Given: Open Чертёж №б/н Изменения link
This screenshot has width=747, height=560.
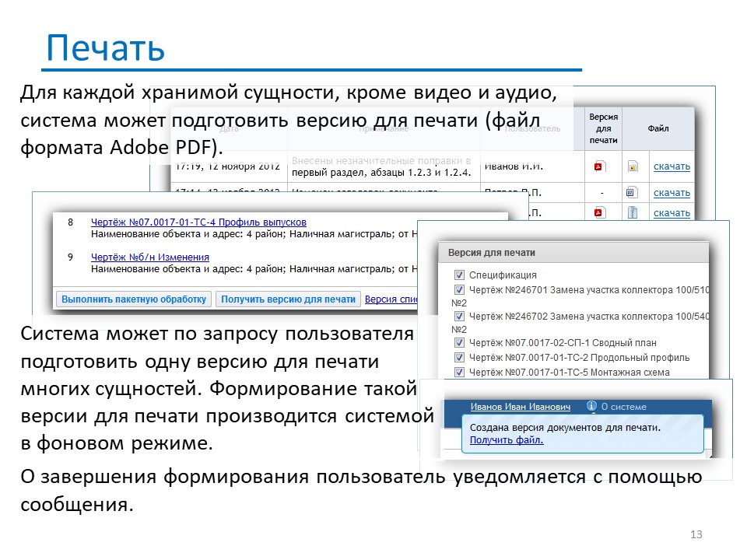Looking at the screenshot, I should coord(150,257).
